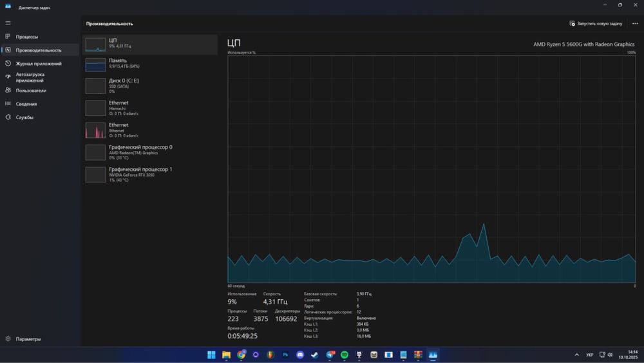The width and height of the screenshot is (644, 363).
Task: Click the 9% usage value
Action: click(x=232, y=302)
